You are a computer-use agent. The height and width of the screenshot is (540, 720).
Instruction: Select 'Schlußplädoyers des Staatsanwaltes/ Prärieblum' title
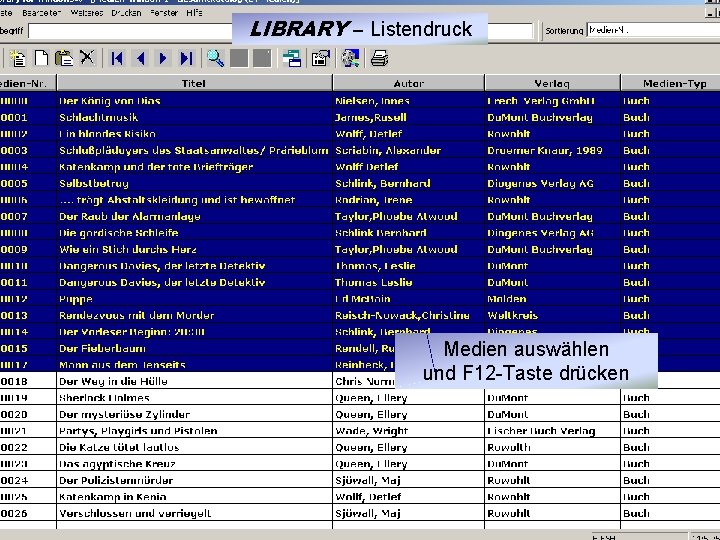click(x=193, y=150)
